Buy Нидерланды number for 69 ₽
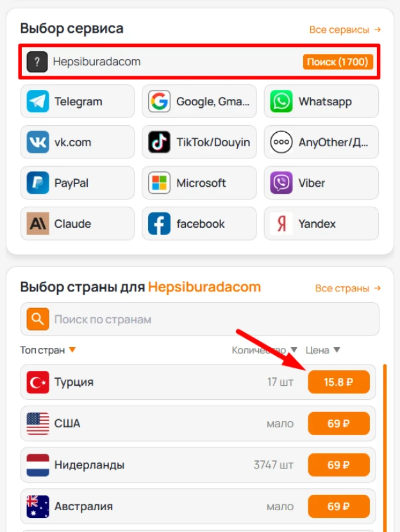 [338, 465]
